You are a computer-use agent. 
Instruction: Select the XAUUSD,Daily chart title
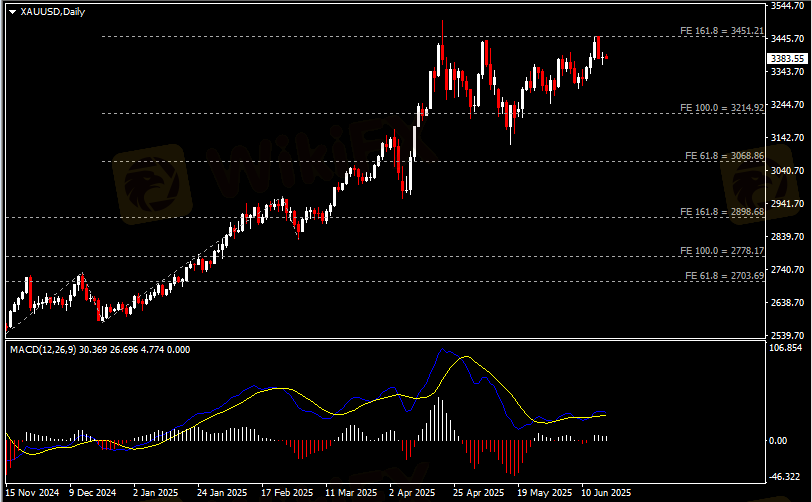tap(52, 11)
